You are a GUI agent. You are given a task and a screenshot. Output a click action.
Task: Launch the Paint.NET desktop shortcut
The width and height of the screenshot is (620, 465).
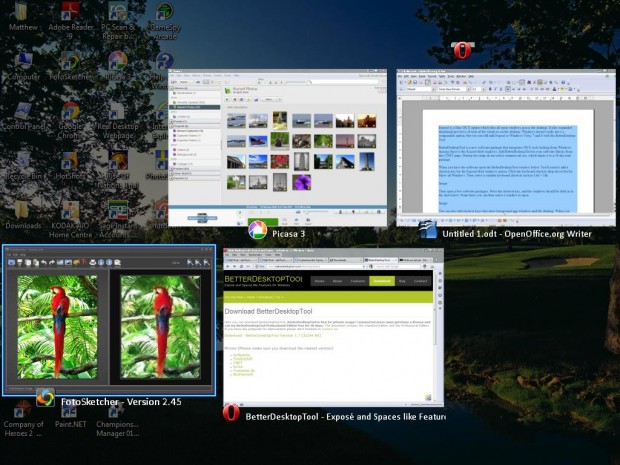point(70,414)
